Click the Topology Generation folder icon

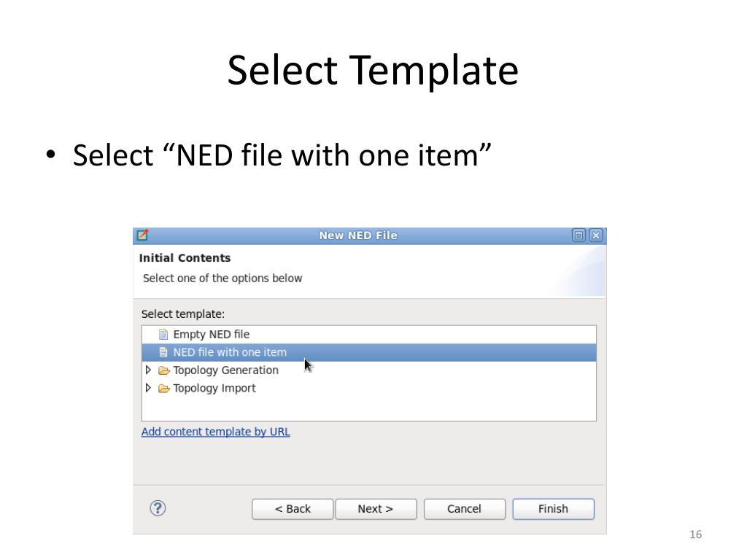click(x=164, y=370)
